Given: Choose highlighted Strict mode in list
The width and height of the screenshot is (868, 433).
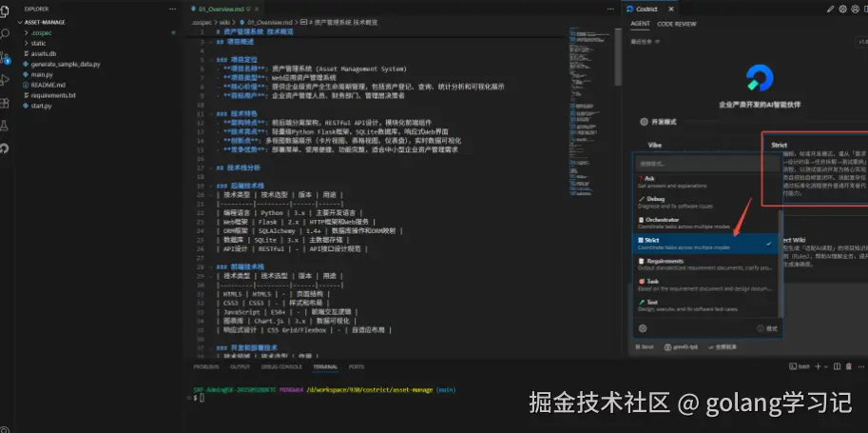Looking at the screenshot, I should [x=705, y=244].
